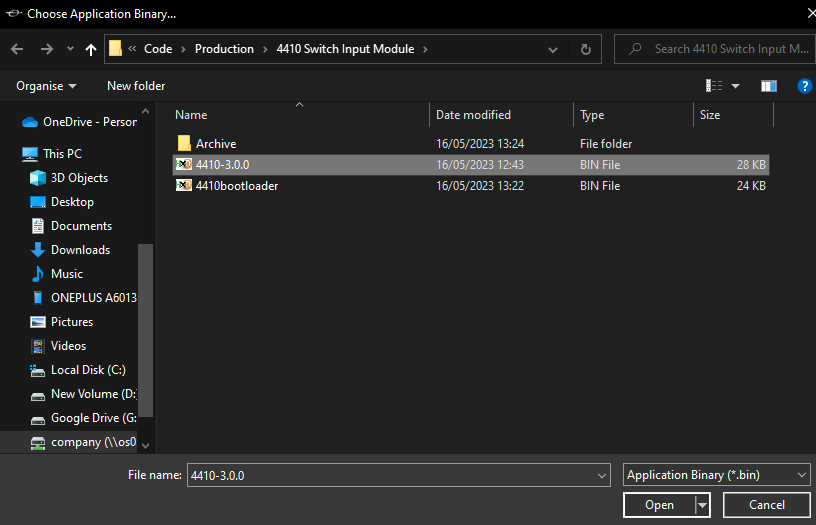Open the Archive folder icon
The width and height of the screenshot is (816, 525).
(184, 143)
